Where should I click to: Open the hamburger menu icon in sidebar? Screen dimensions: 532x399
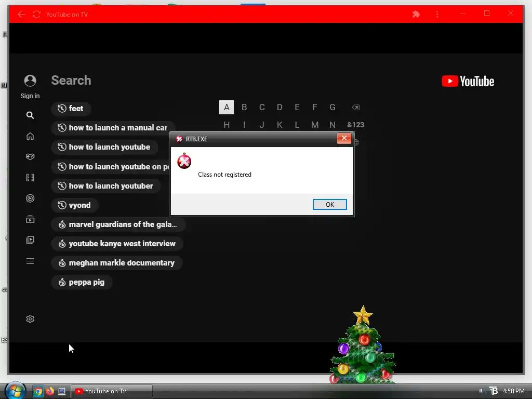(x=30, y=261)
